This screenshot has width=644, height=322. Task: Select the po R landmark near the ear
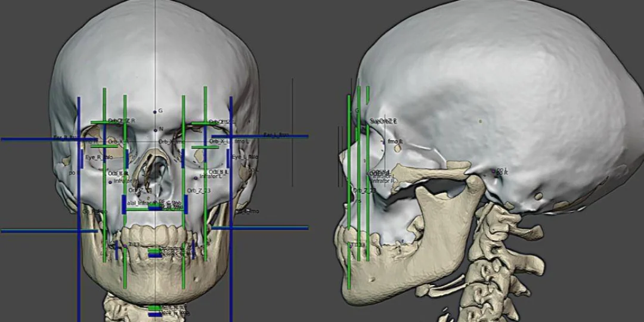pos(500,171)
